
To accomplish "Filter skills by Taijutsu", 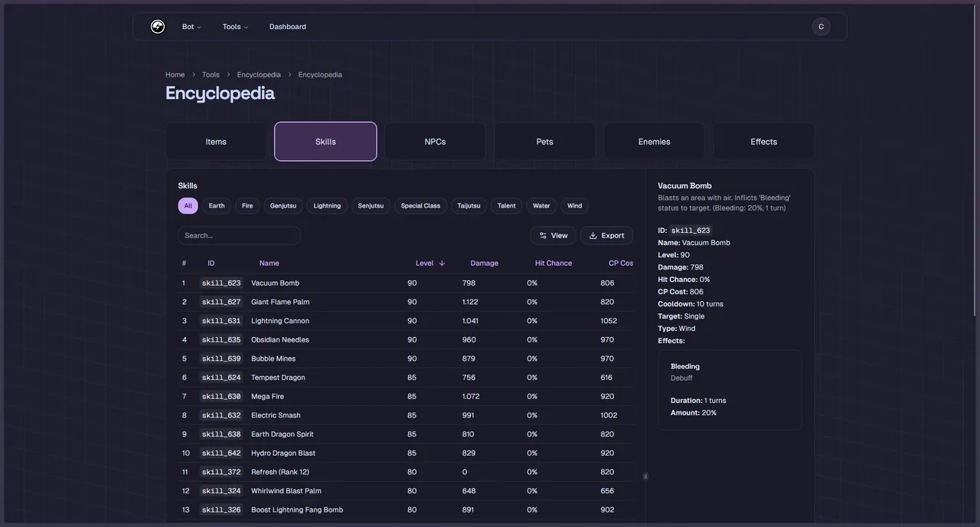I will (x=469, y=206).
